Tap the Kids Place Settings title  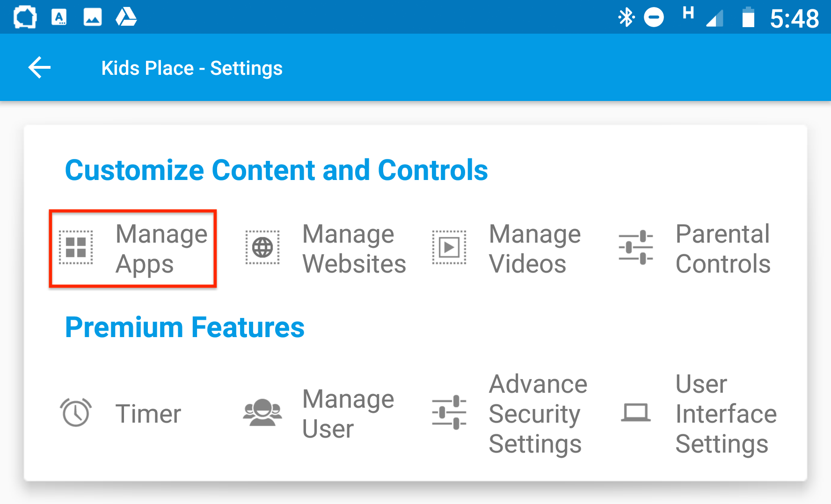point(192,67)
